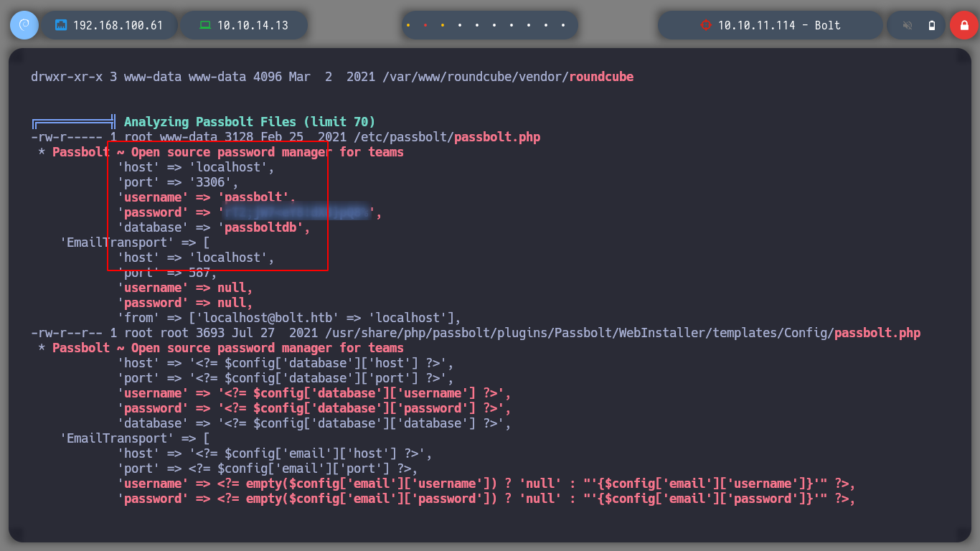Click the 192.168.100.61 address label
980x551 pixels.
(x=118, y=25)
